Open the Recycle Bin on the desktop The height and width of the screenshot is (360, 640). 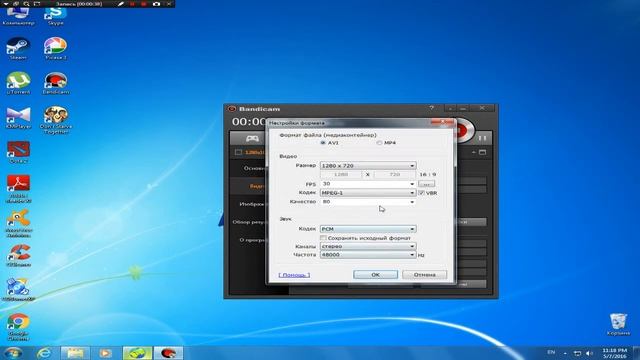pyautogui.click(x=618, y=324)
